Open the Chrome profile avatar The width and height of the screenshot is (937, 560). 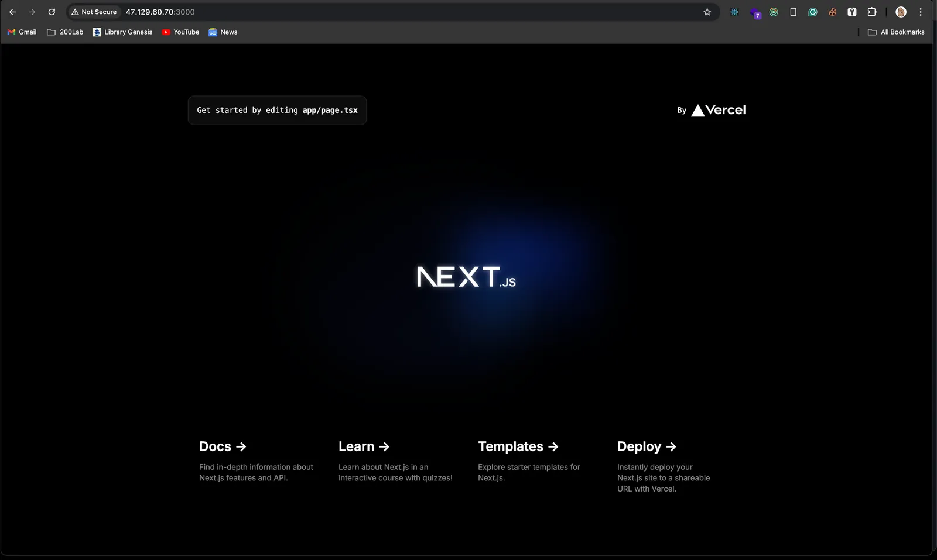point(901,12)
